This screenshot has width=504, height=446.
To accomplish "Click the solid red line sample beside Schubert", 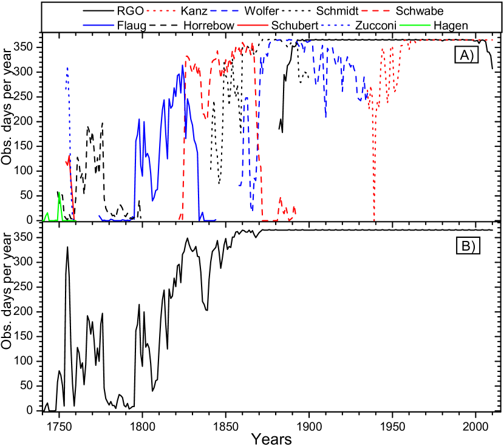I will pos(254,25).
